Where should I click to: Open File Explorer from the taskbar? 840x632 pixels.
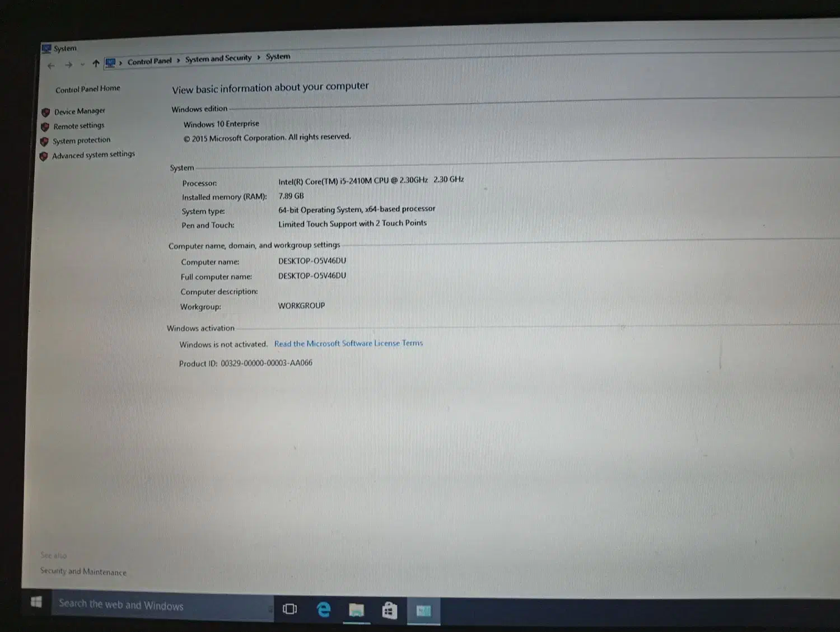pos(356,610)
